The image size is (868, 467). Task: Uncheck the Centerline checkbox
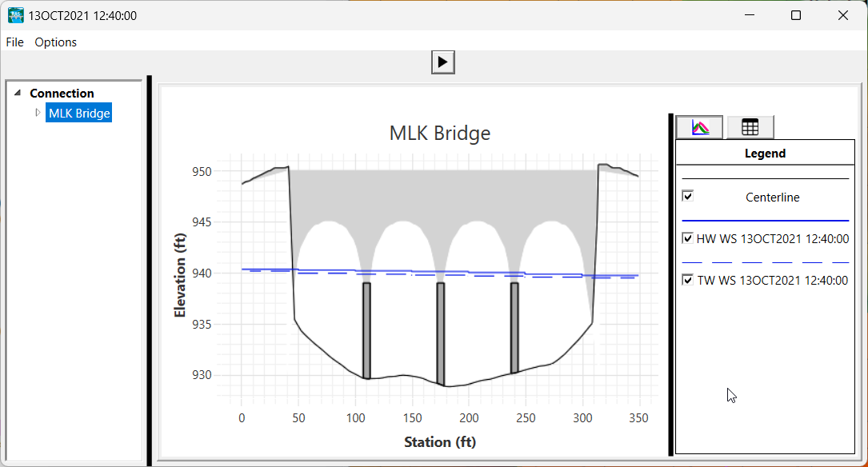point(687,196)
